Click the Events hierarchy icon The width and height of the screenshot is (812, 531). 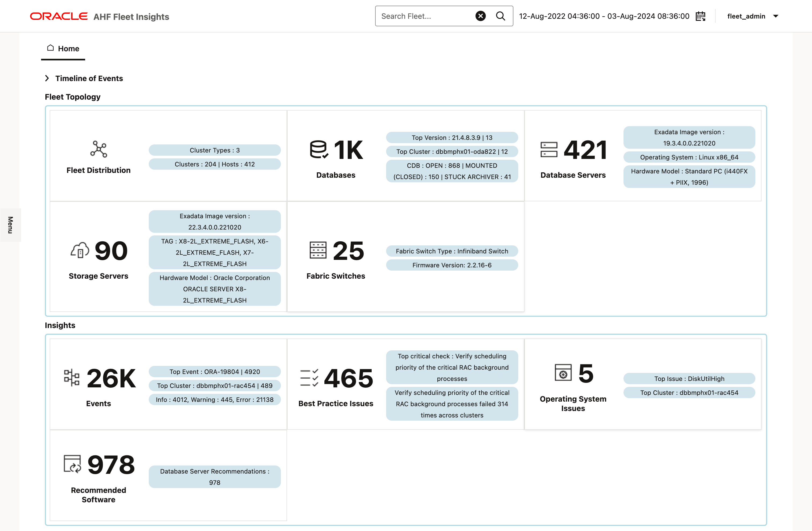coord(72,378)
